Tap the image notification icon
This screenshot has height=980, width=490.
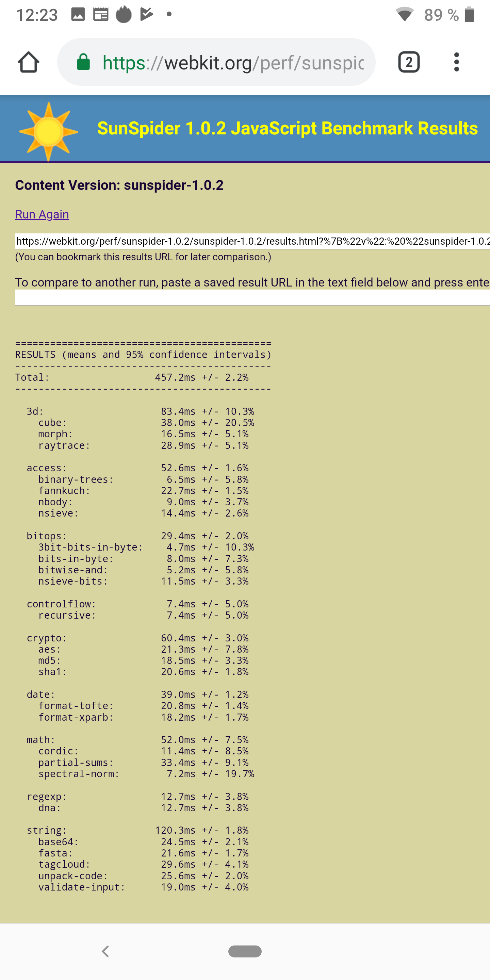point(78,14)
